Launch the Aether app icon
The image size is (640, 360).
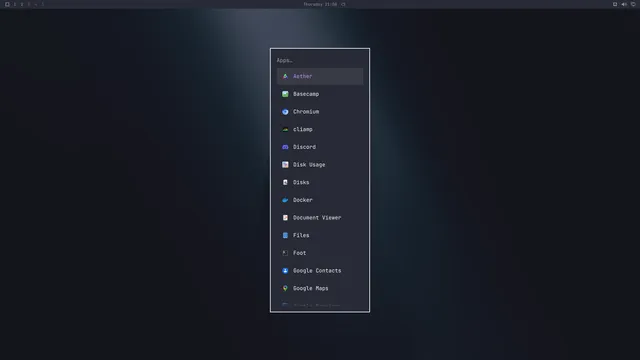coord(285,76)
